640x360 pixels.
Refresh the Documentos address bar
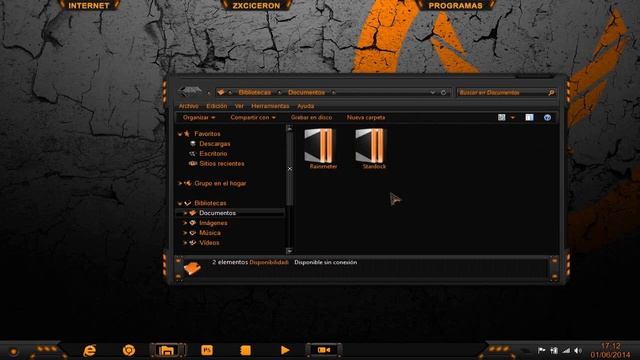tap(444, 93)
